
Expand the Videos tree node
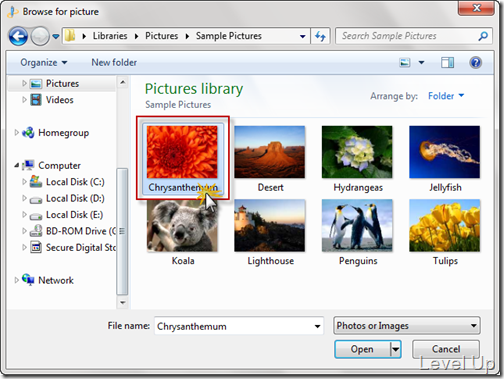coord(24,99)
